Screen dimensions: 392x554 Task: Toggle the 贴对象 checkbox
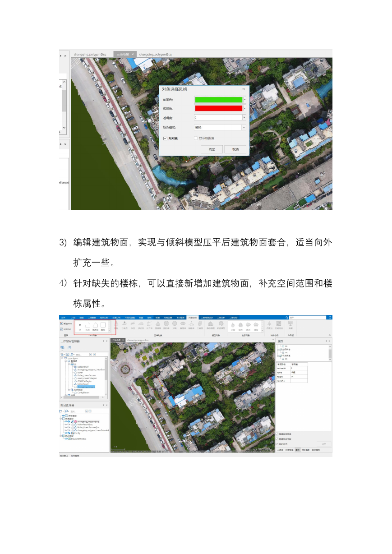coord(165,138)
